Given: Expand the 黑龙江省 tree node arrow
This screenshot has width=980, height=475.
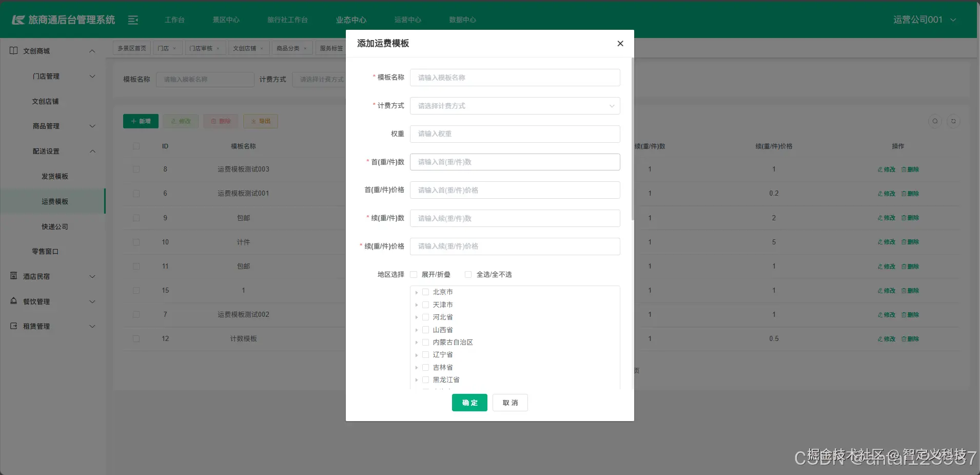Looking at the screenshot, I should (x=416, y=380).
